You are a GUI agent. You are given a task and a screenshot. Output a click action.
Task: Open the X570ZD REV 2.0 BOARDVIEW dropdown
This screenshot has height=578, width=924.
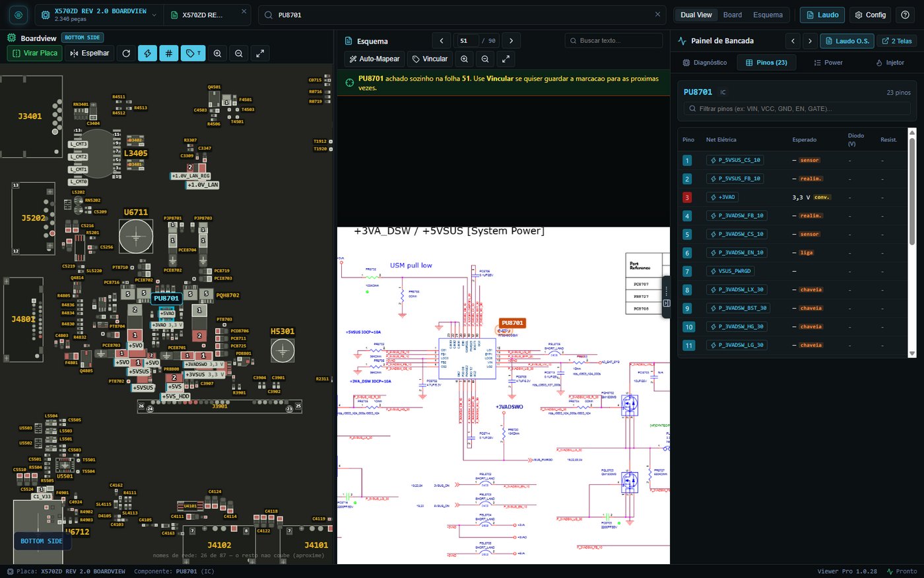click(x=99, y=15)
